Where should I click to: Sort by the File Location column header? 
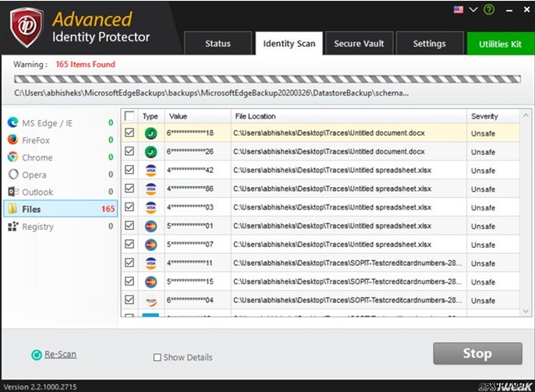[349, 116]
